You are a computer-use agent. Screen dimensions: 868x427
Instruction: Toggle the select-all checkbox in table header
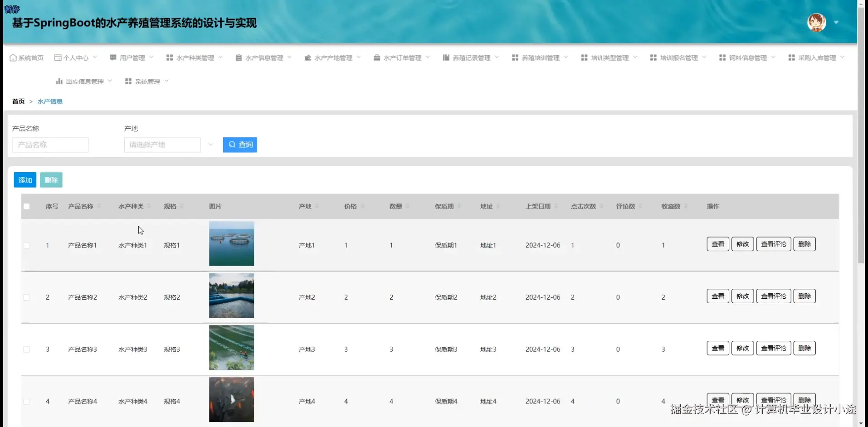pos(27,206)
